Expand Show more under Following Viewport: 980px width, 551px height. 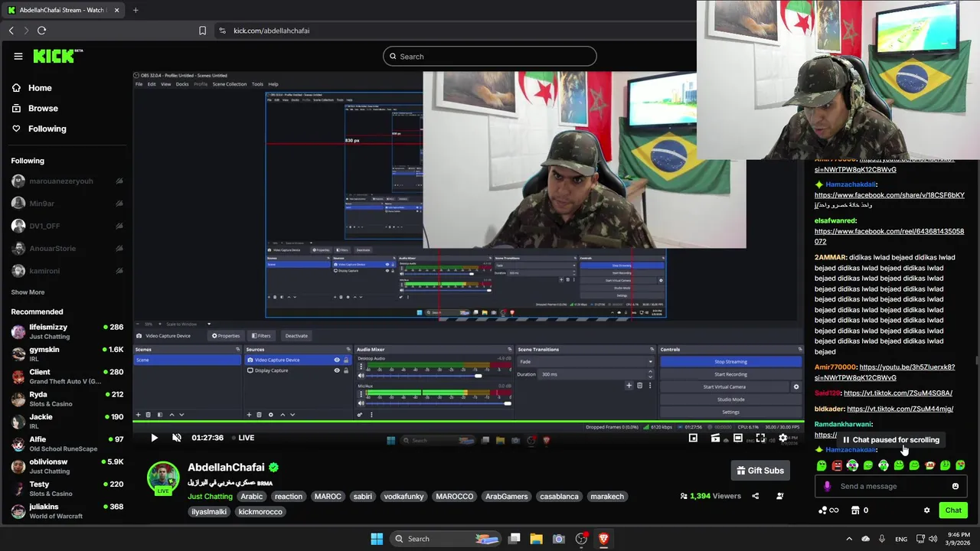click(28, 292)
